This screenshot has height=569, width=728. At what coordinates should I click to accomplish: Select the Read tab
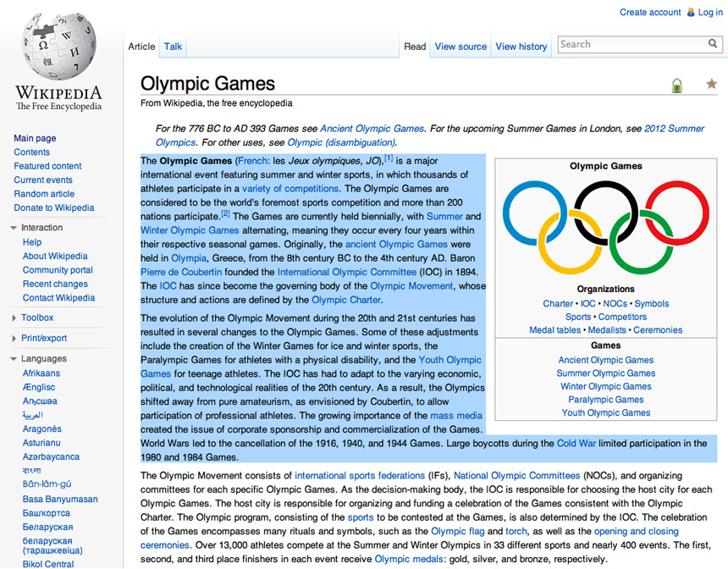click(x=415, y=47)
